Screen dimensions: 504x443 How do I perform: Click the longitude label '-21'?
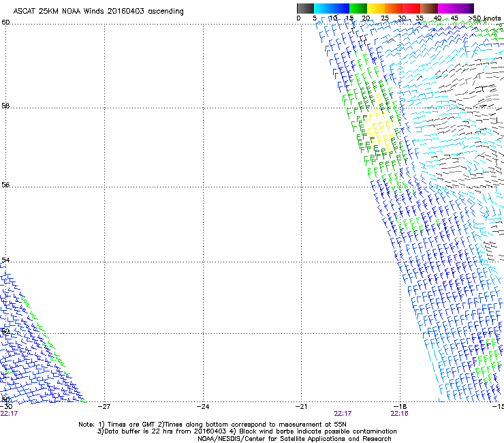(x=301, y=406)
